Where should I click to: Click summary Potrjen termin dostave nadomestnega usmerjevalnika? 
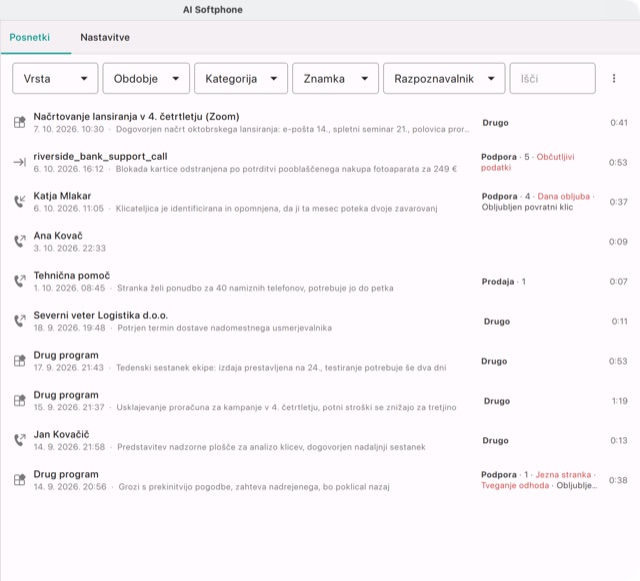224,328
